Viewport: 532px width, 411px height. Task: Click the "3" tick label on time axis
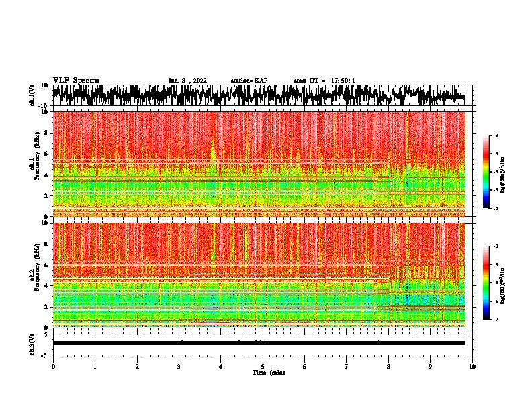[179, 367]
